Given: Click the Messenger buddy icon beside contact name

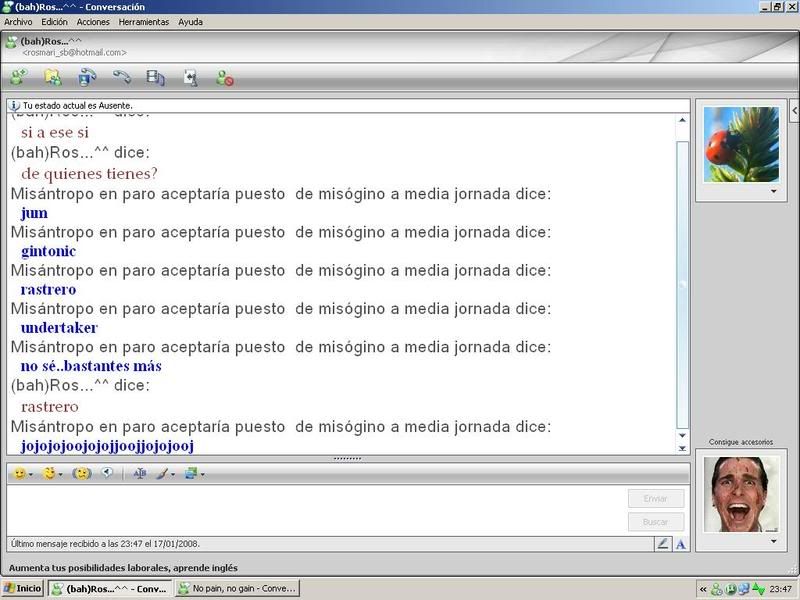Looking at the screenshot, I should point(11,42).
